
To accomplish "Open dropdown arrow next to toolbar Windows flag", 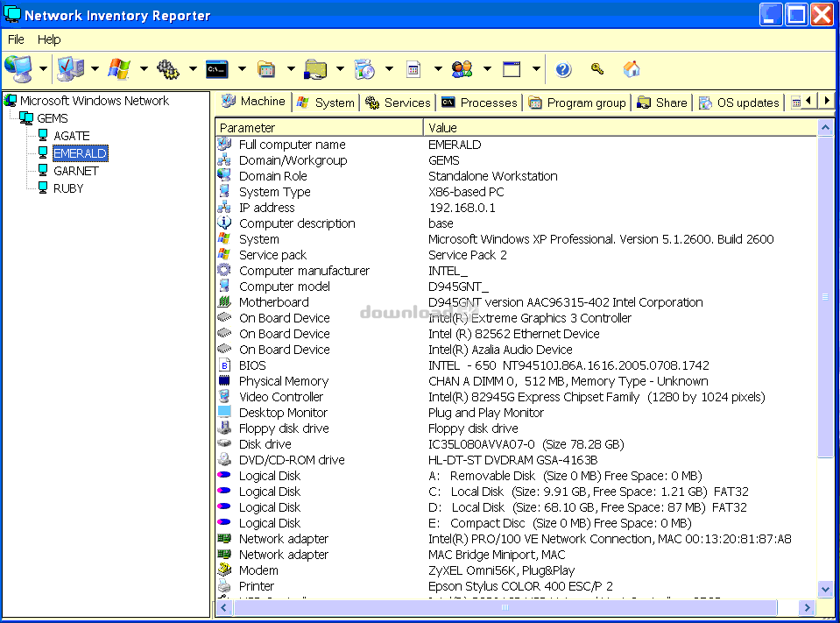I will [144, 68].
